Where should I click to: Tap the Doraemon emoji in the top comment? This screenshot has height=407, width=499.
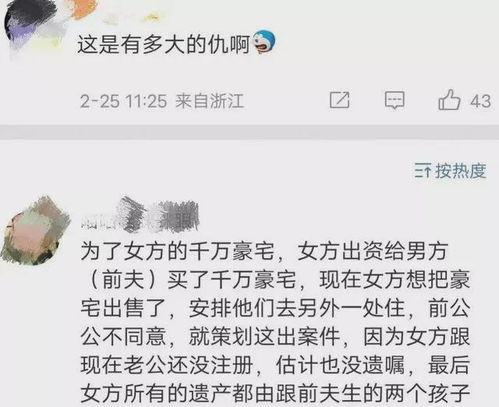point(265,42)
